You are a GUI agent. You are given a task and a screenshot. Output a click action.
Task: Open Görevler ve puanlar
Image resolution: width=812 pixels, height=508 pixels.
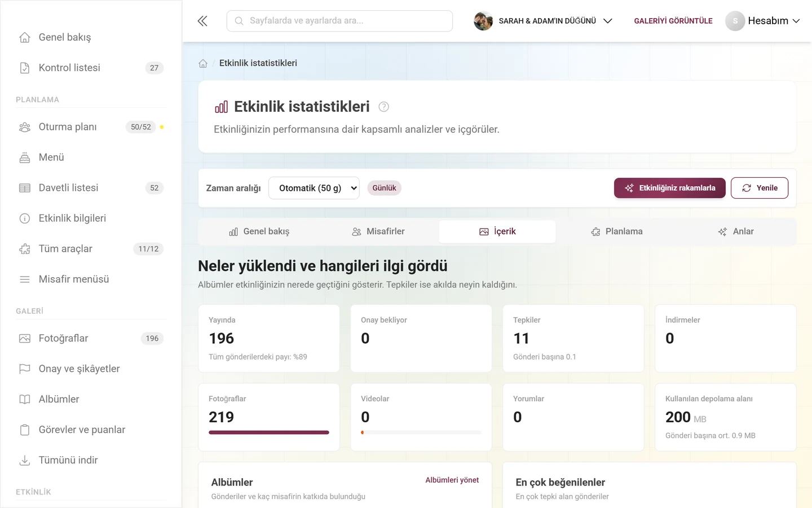pos(91,430)
